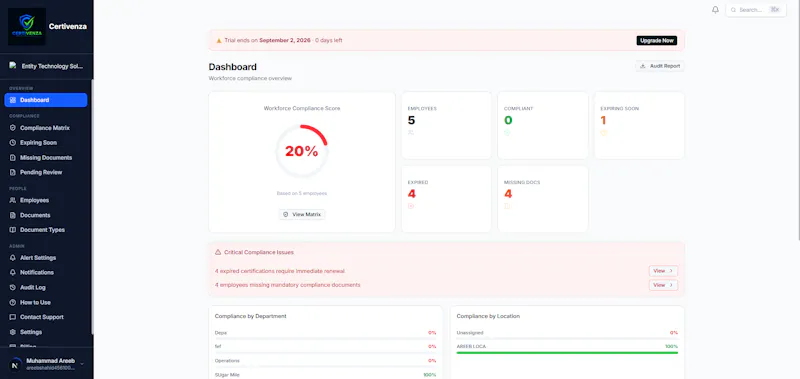Click the Critical Compliance Issues warning triangle

pyautogui.click(x=218, y=252)
